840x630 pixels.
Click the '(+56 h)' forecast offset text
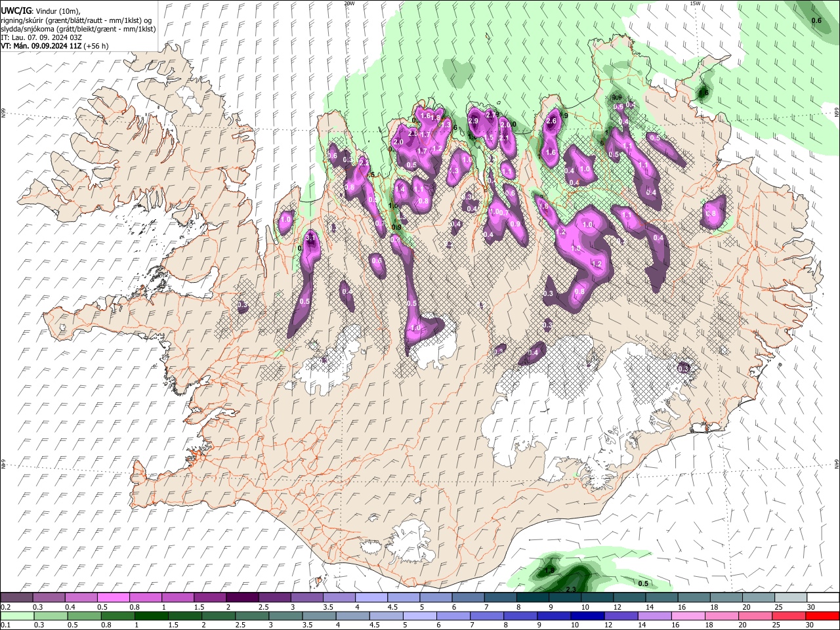(x=97, y=46)
